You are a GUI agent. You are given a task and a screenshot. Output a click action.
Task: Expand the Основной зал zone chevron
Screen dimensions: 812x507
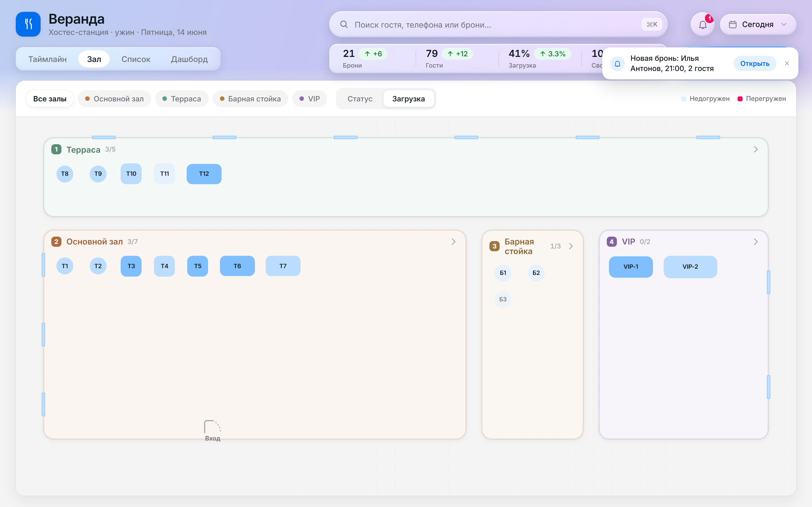[453, 241]
